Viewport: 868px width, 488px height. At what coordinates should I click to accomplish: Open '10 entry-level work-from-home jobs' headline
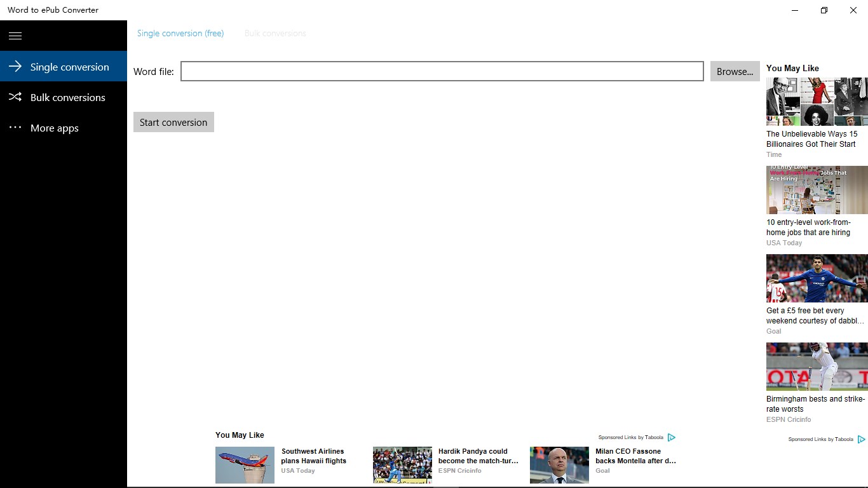pyautogui.click(x=808, y=227)
